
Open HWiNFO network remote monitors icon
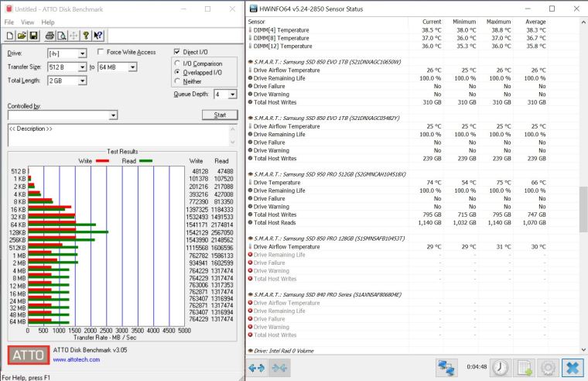(x=446, y=368)
